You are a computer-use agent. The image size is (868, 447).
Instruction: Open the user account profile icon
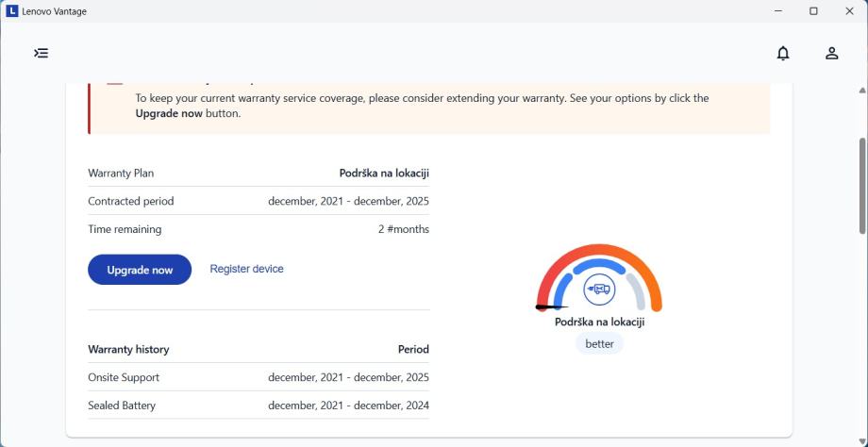(x=832, y=53)
